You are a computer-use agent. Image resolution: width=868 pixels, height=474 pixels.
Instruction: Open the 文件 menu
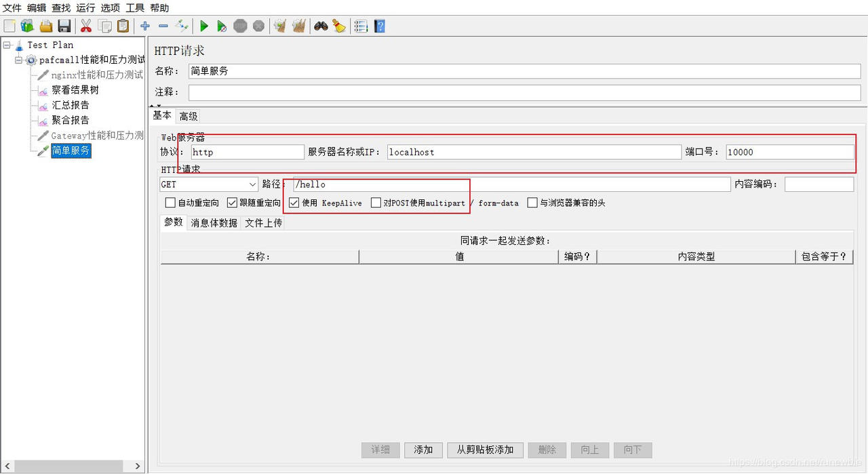[12, 7]
